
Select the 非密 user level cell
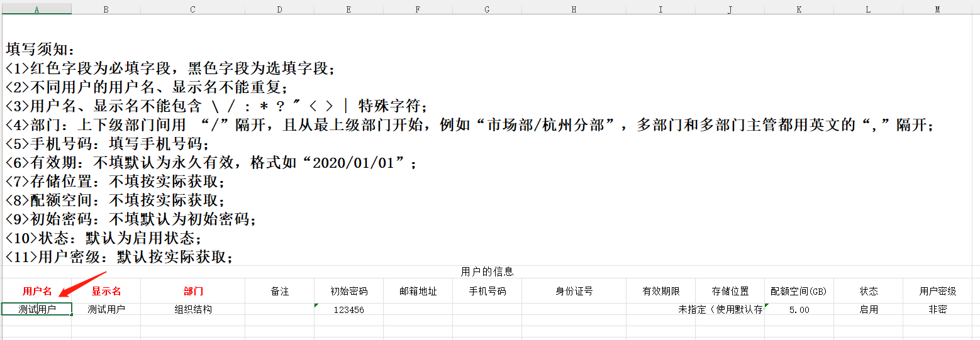pyautogui.click(x=937, y=309)
